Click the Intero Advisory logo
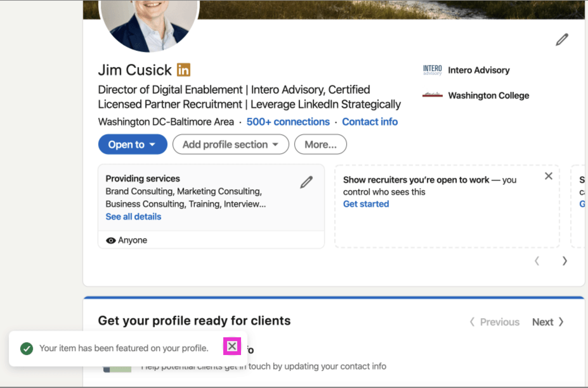 pos(432,70)
